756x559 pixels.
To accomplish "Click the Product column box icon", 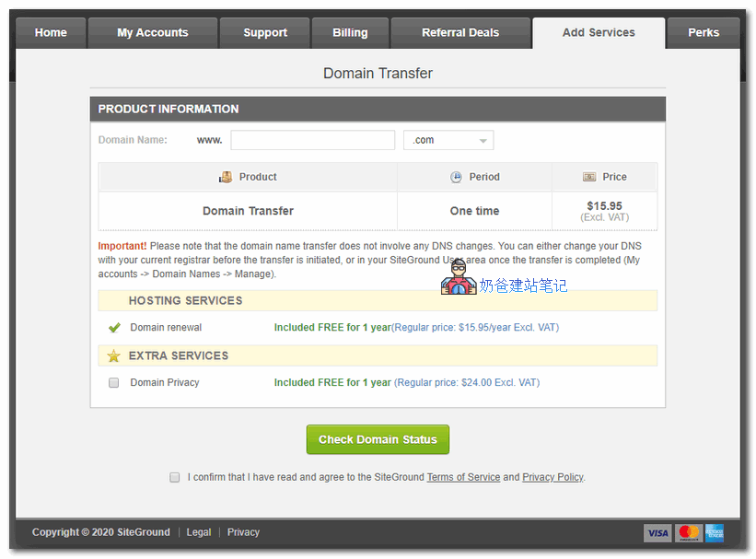I will [x=226, y=177].
